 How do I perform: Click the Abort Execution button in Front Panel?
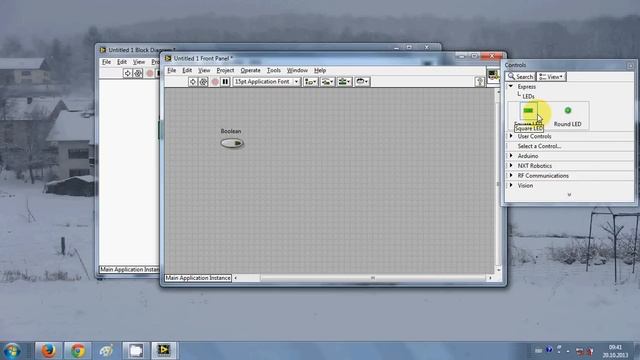pyautogui.click(x=215, y=82)
